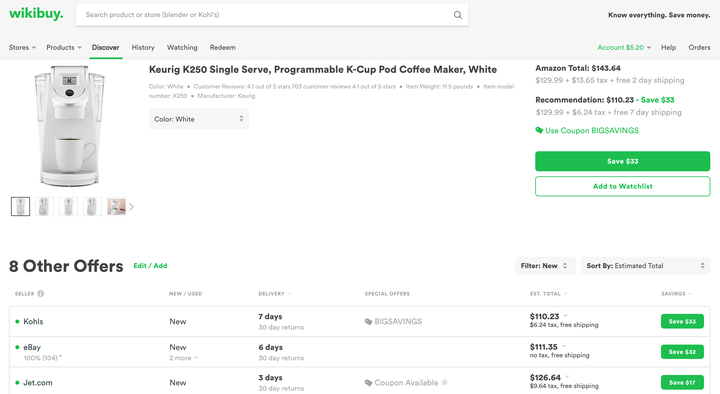The height and width of the screenshot is (394, 720).
Task: Click the large Save $33 button
Action: click(622, 161)
